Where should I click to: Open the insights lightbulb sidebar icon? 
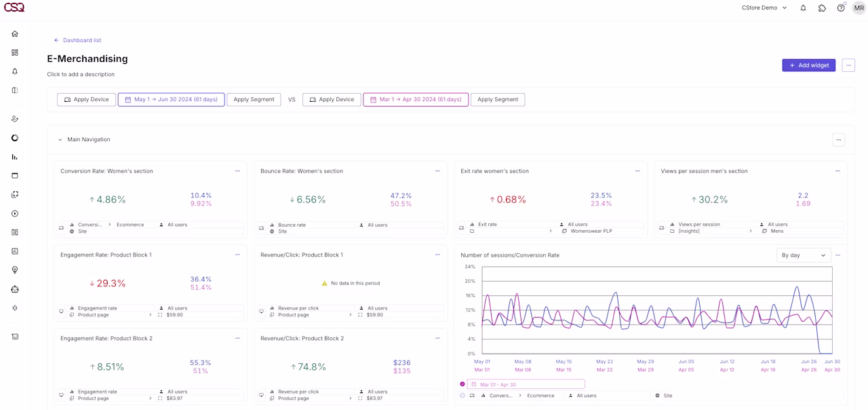click(x=15, y=270)
